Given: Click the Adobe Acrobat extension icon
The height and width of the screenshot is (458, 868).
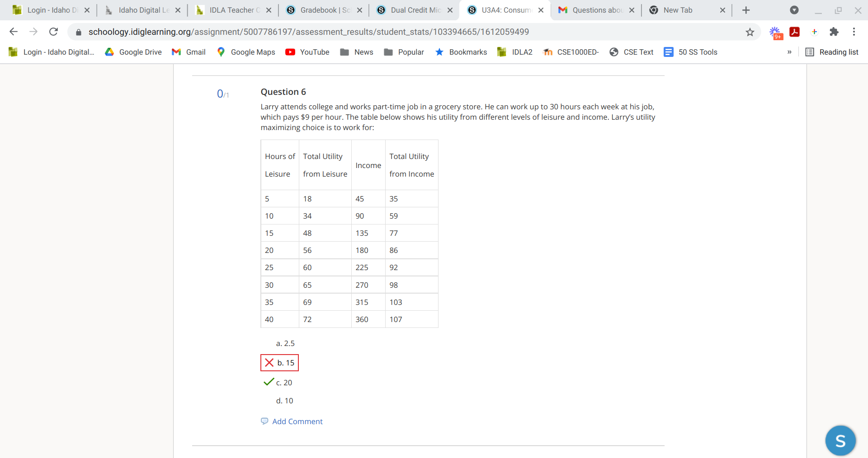Looking at the screenshot, I should click(794, 32).
